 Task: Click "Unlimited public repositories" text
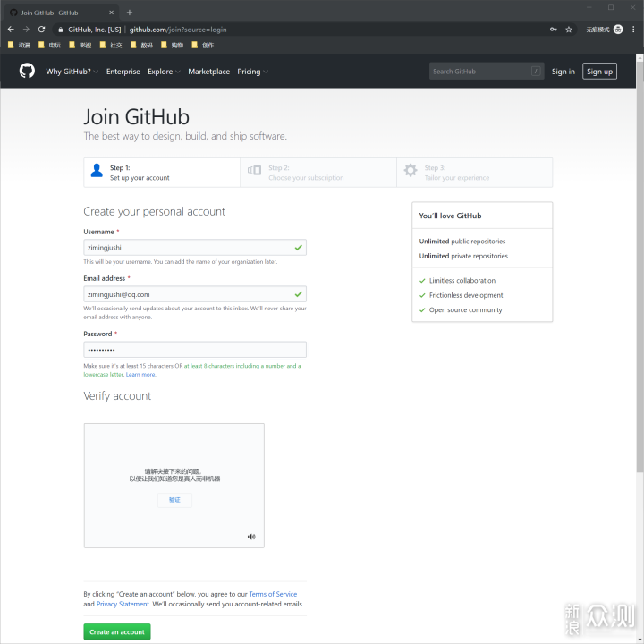point(462,241)
